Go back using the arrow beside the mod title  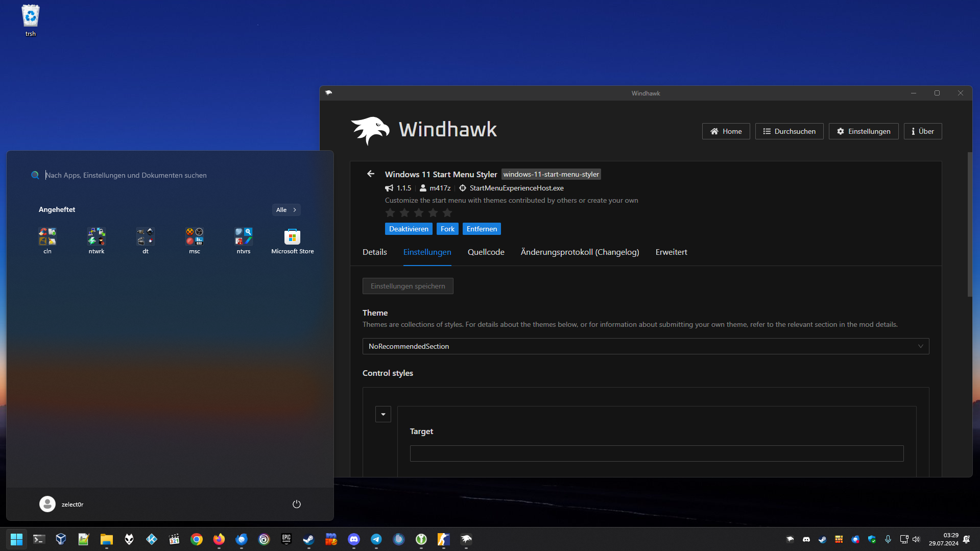371,174
